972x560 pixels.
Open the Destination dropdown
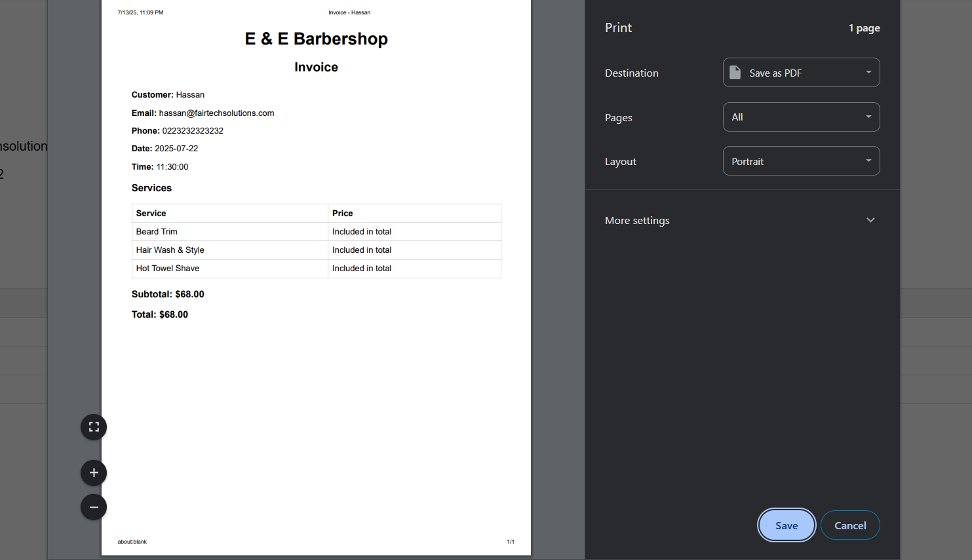(x=801, y=72)
